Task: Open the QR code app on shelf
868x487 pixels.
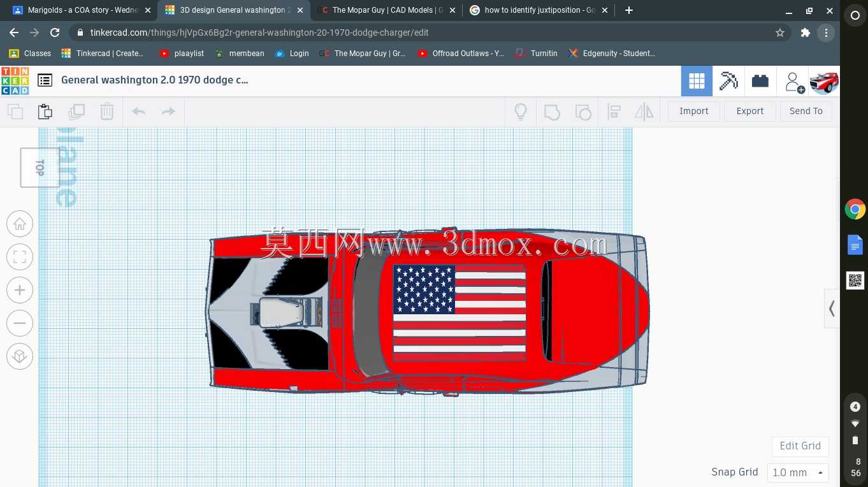Action: coord(855,280)
